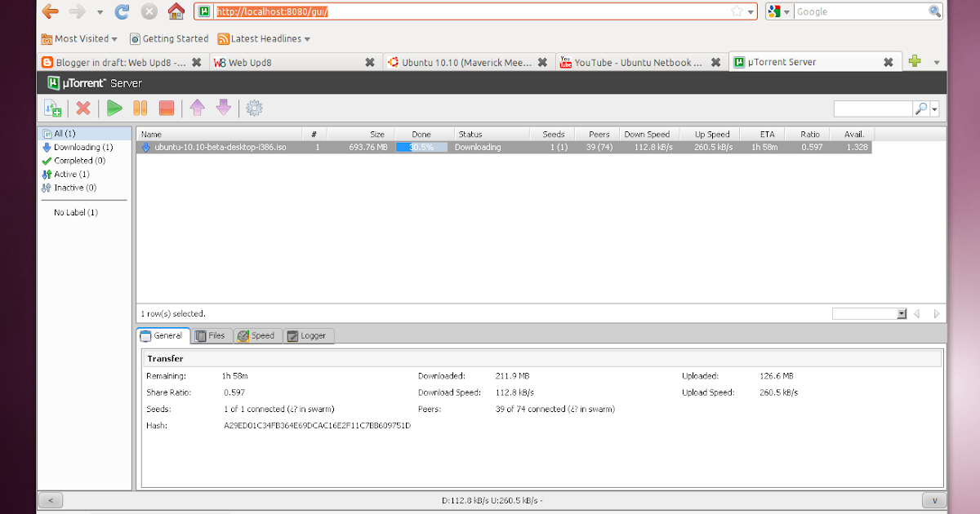
Task: Sort by the Avail. column header
Action: point(852,134)
